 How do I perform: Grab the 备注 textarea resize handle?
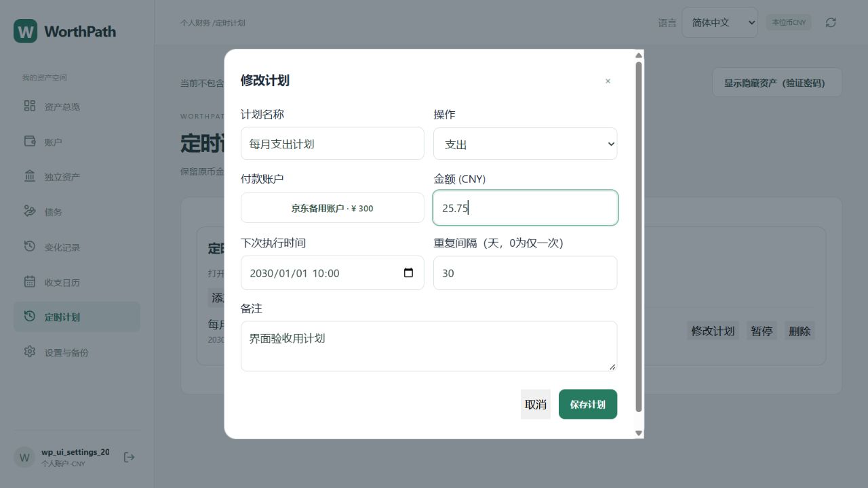click(x=612, y=367)
